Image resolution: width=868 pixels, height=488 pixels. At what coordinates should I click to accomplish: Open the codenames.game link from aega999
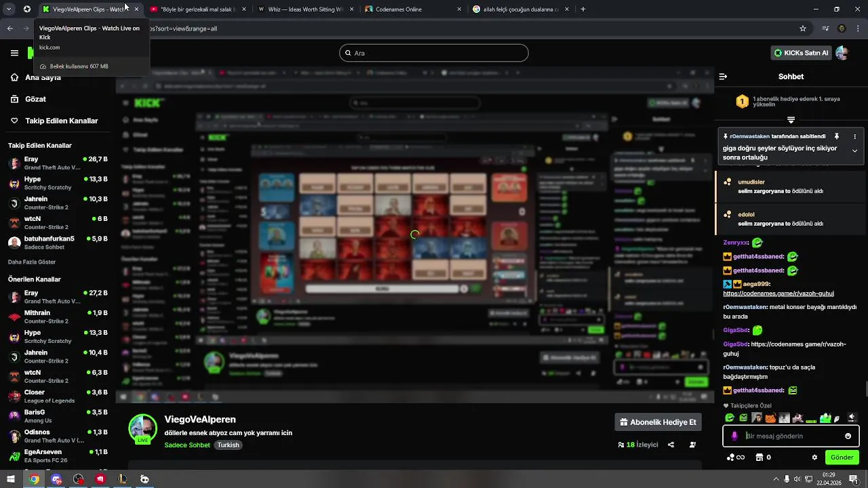pos(778,293)
